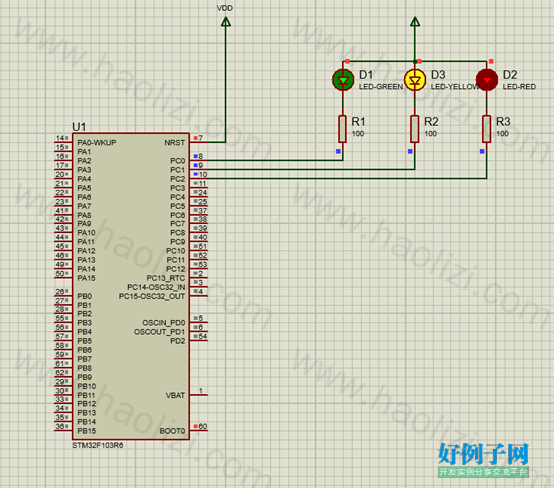
Task: Click the unlabeled power terminal above LEDs
Action: pos(415,22)
